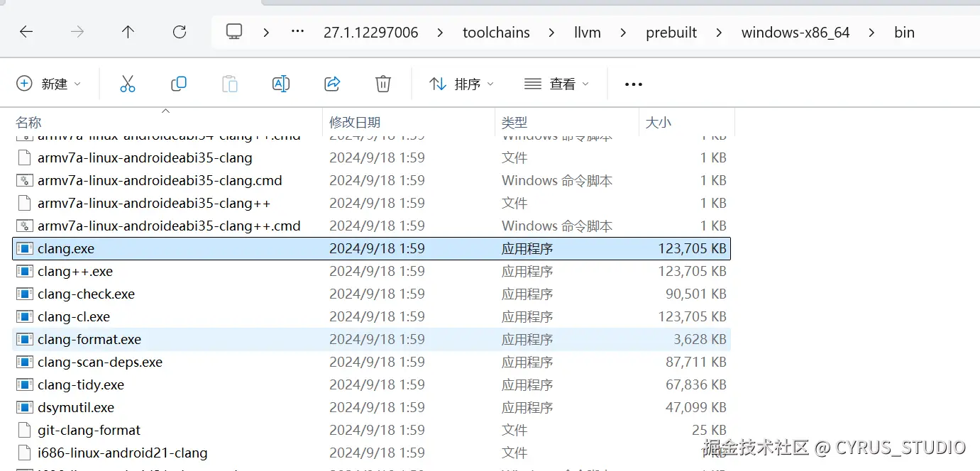Open the 查看 view options dropdown
Viewport: 980px width, 471px height.
point(558,83)
